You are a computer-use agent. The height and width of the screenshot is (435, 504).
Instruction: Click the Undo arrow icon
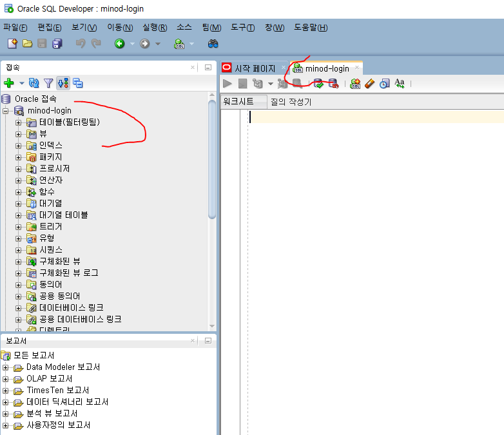point(81,43)
